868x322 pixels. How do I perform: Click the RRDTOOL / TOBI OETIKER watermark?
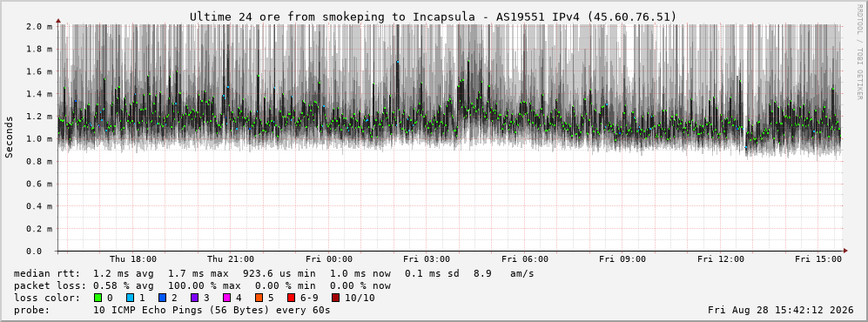point(859,52)
